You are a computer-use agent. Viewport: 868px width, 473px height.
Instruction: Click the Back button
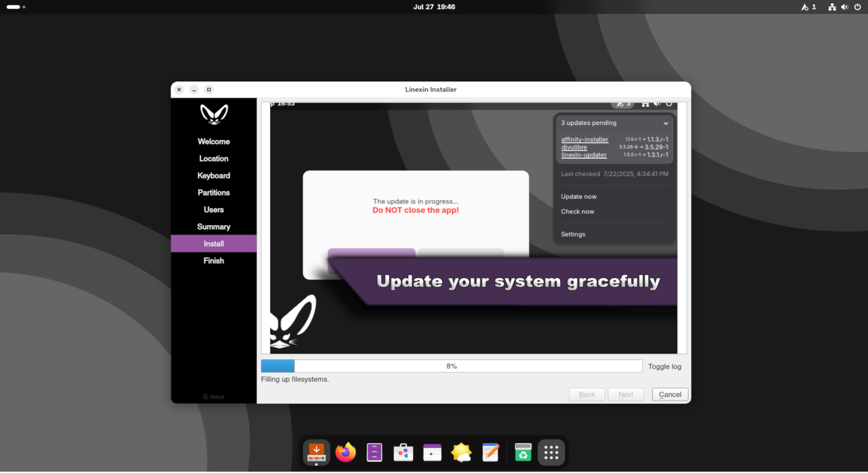coord(587,395)
